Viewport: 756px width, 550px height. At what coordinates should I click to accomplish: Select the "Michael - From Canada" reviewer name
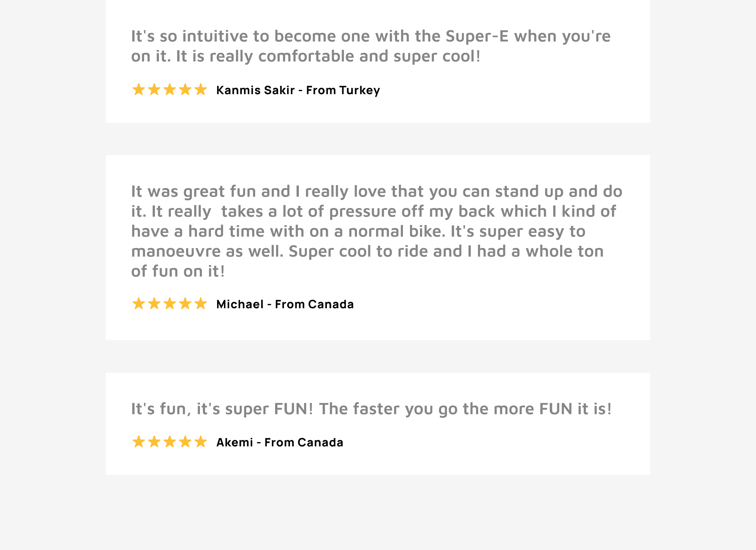click(x=285, y=304)
